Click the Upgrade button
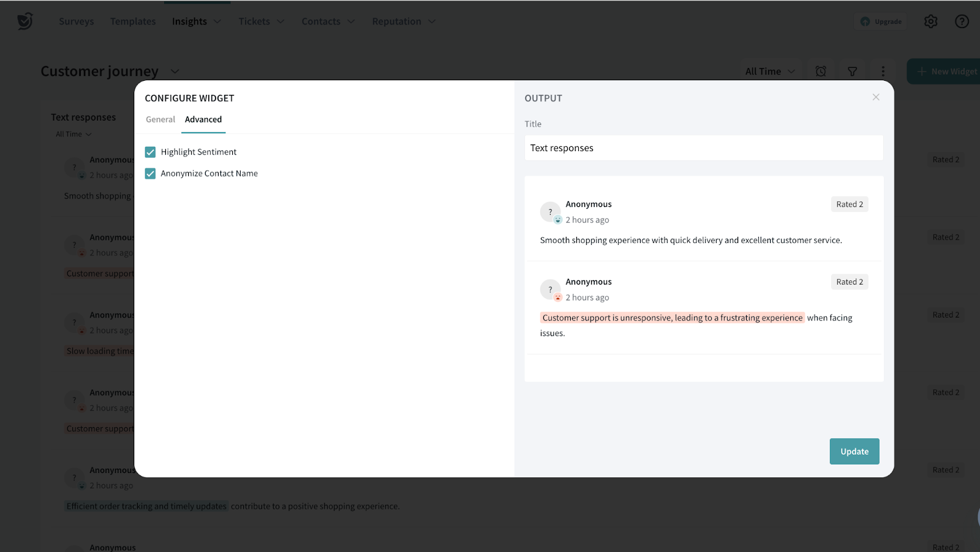Screen dimensions: 980x552 881,21
